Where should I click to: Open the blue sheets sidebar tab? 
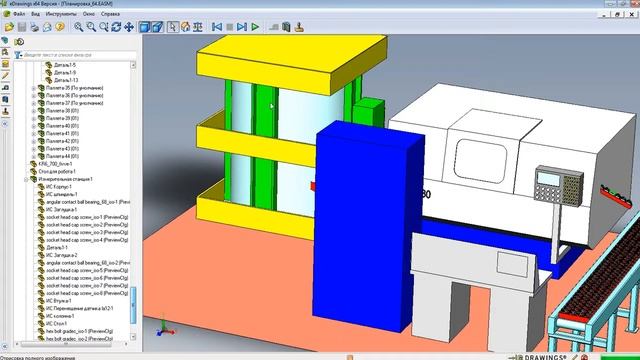coord(5,100)
